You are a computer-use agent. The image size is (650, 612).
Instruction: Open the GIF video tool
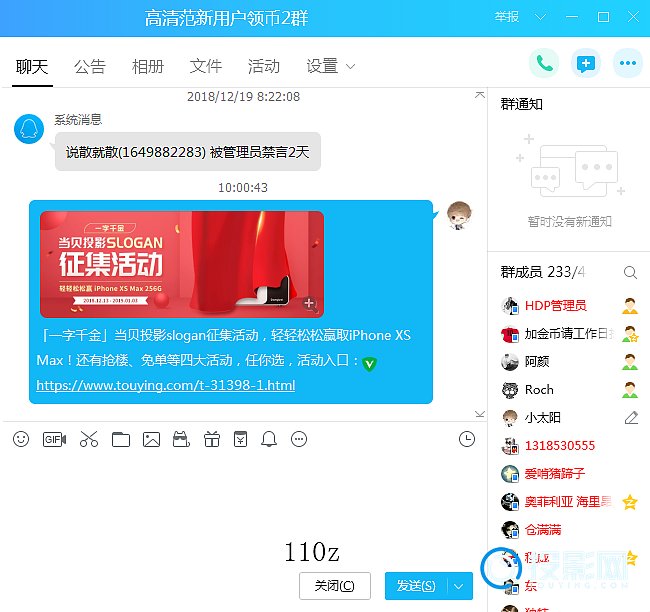(x=54, y=439)
